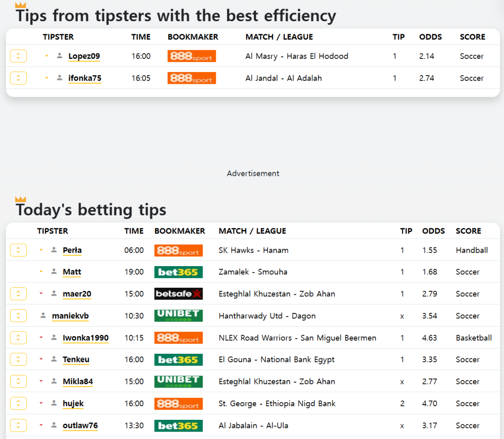Open the Iwonka1990 tipster link

point(86,338)
